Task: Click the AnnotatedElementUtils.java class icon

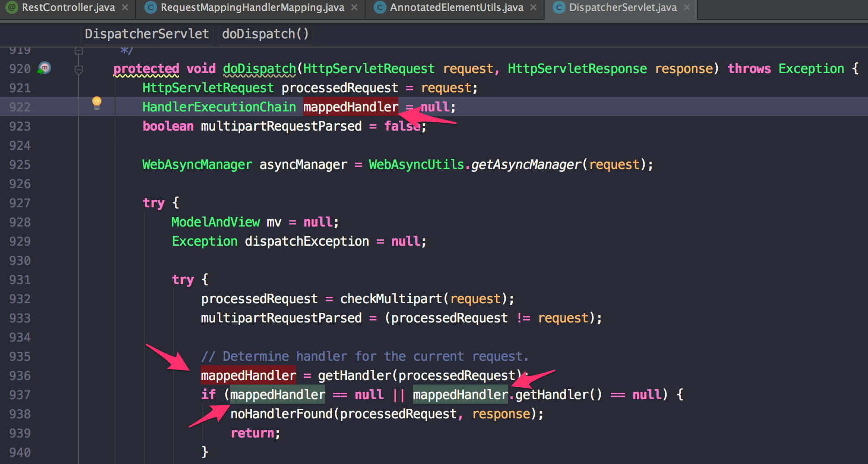Action: (380, 7)
